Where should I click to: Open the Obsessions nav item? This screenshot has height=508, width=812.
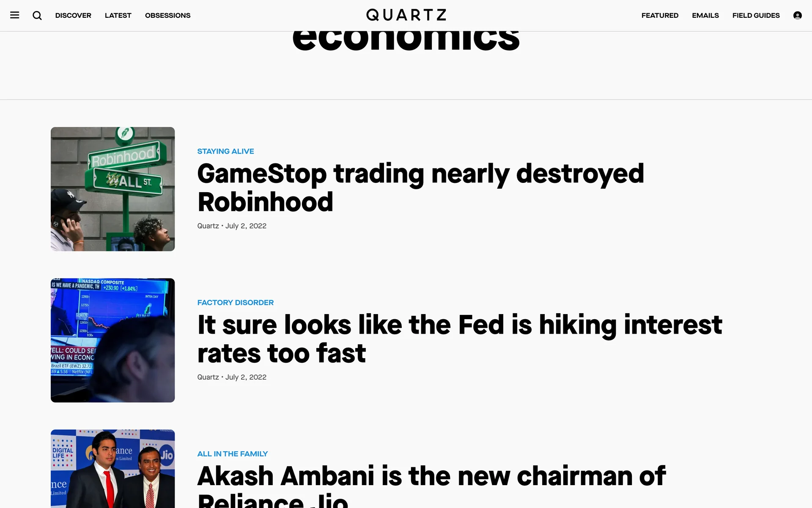[x=167, y=15]
